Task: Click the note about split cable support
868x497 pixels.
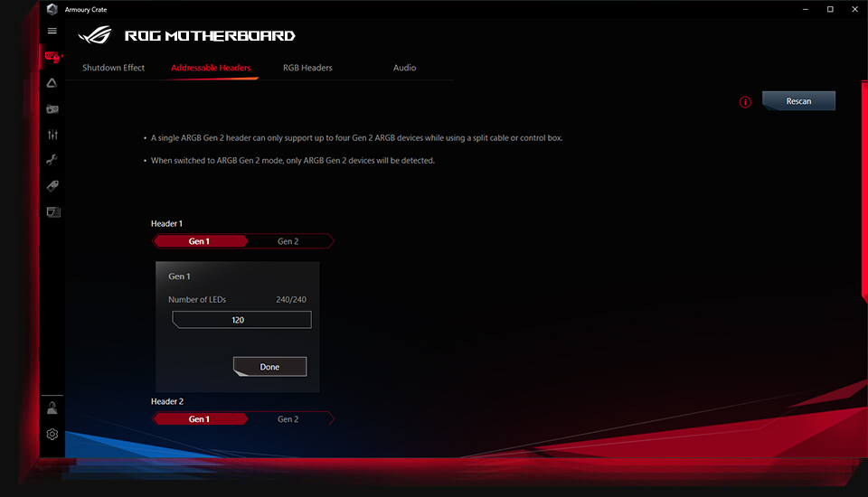Action: [x=356, y=138]
